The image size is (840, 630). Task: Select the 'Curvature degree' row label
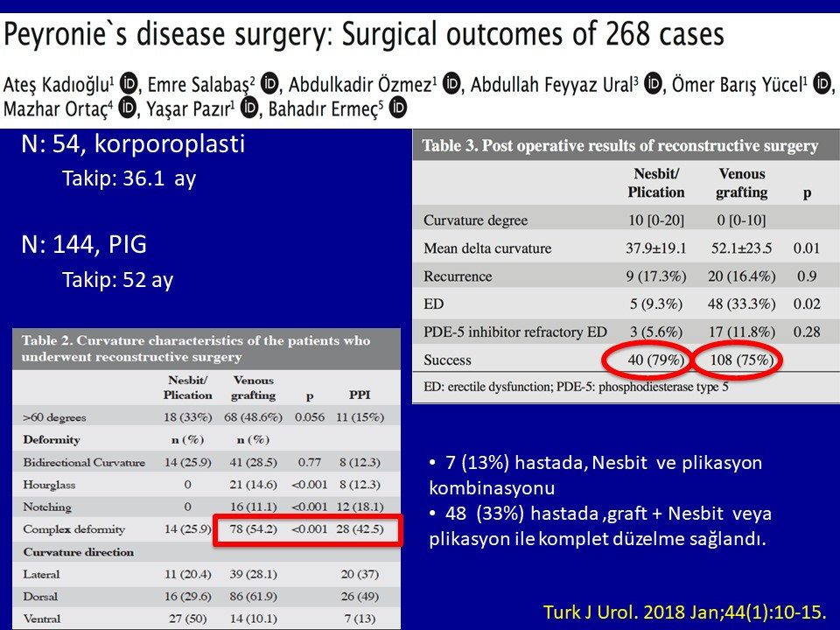click(x=476, y=220)
